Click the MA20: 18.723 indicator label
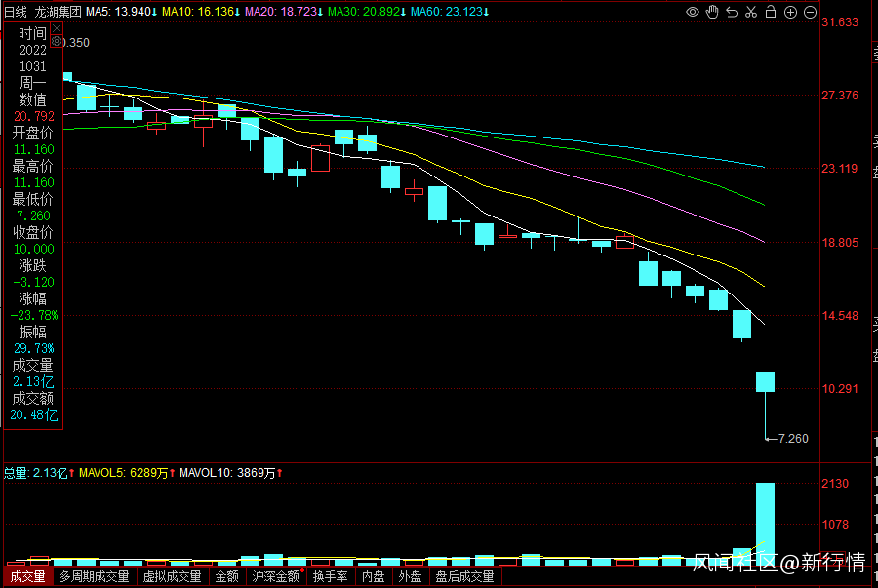The image size is (878, 588). [x=284, y=12]
